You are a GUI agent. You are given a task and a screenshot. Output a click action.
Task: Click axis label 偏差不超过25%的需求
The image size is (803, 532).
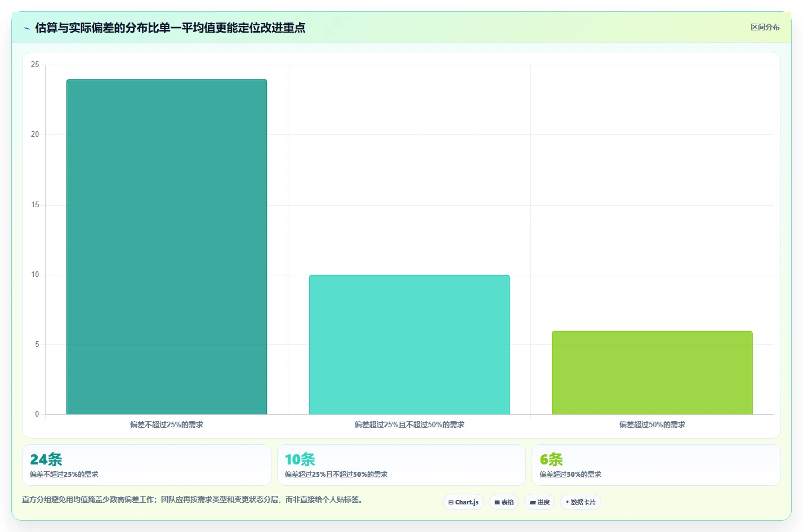[167, 424]
